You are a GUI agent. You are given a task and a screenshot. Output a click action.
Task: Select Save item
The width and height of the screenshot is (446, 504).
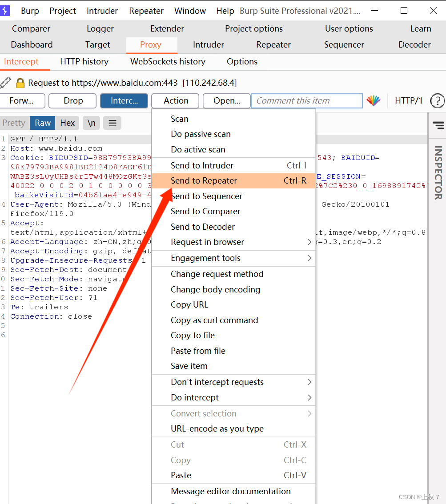[233, 366]
